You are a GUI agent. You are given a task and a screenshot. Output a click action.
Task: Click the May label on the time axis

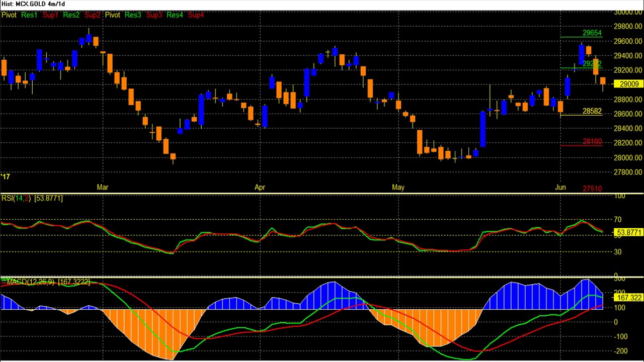(x=398, y=187)
